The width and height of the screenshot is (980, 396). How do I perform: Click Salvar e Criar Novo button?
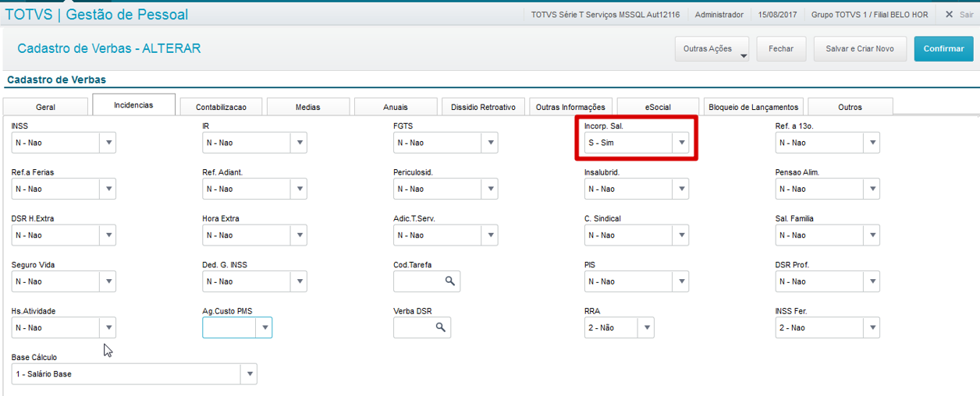pyautogui.click(x=859, y=48)
